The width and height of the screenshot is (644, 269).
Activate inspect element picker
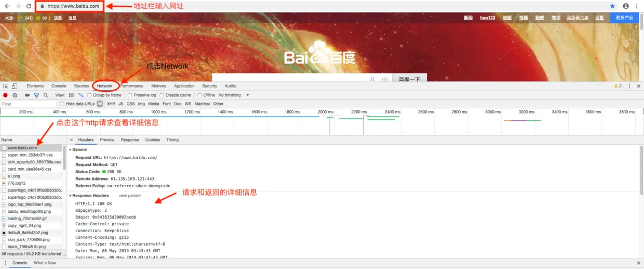pyautogui.click(x=6, y=86)
